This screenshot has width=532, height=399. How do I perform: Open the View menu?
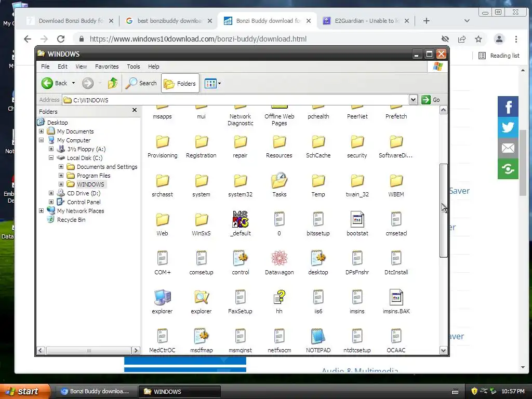pos(81,66)
